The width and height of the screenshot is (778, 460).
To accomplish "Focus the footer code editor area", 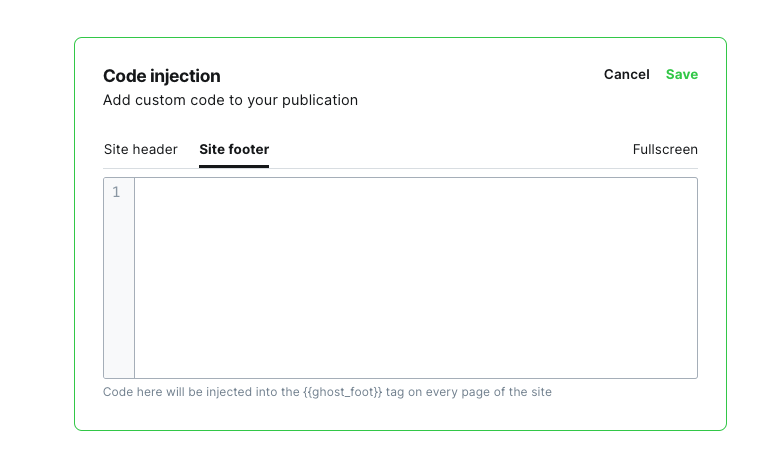I will coord(416,278).
